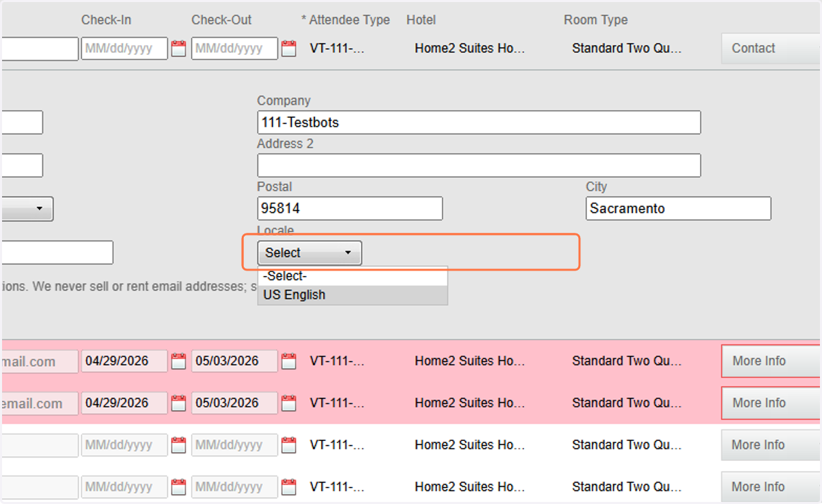
Task: Open the Check-Out calendar icon in the Contact row
Action: [x=289, y=49]
